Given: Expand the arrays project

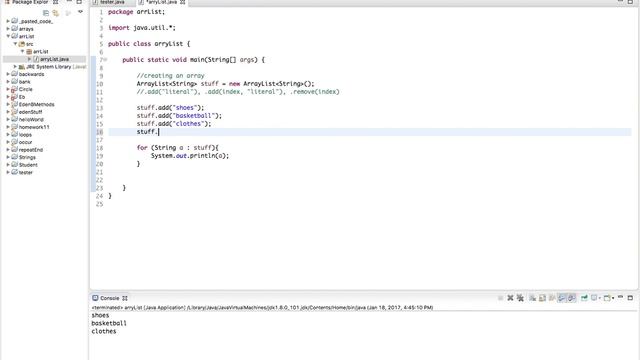Looking at the screenshot, I should click(8, 29).
